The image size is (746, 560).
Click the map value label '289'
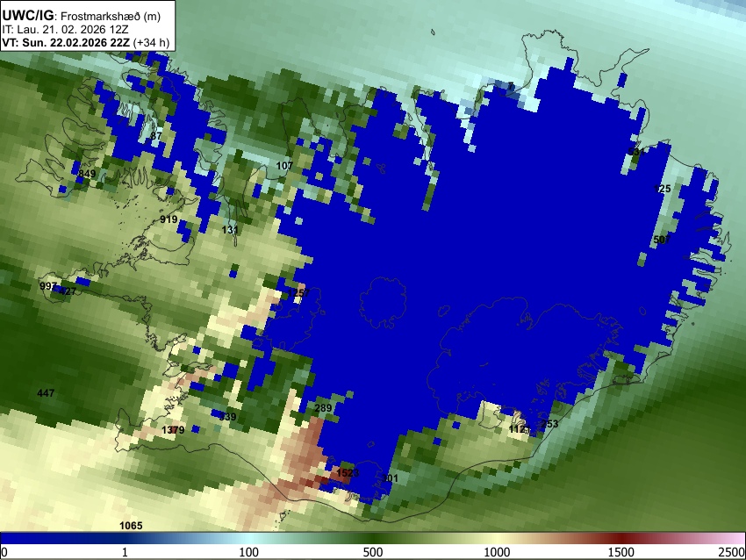[323, 408]
